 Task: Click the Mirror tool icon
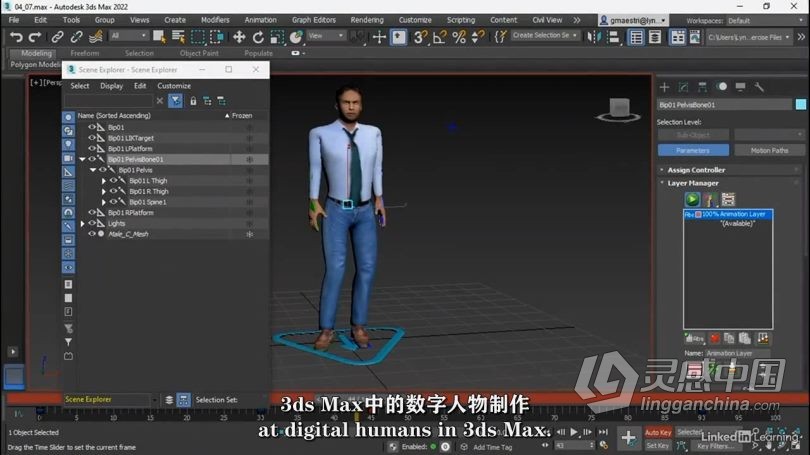click(x=594, y=37)
